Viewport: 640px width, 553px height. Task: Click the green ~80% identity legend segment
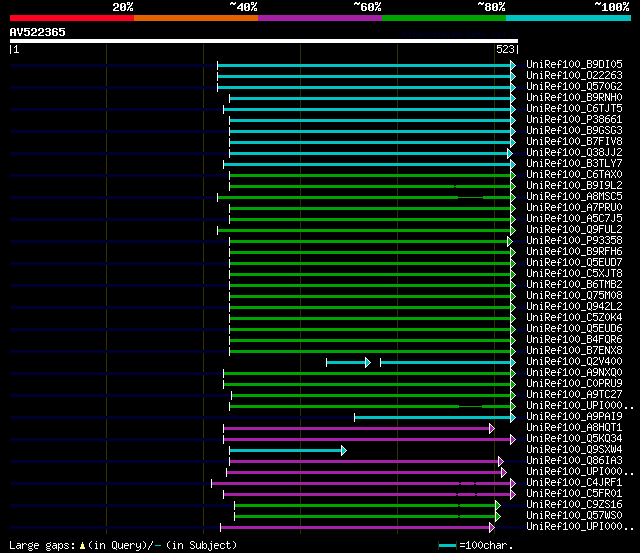(444, 18)
